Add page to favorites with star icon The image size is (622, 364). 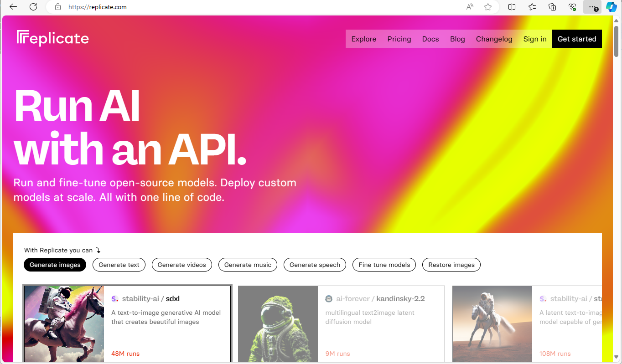pyautogui.click(x=488, y=7)
